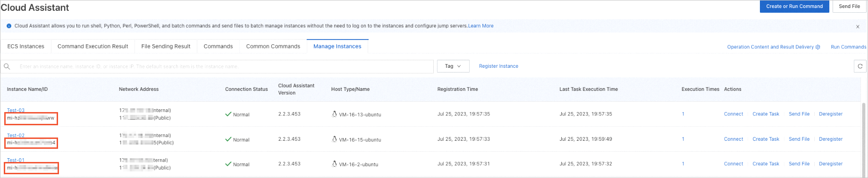Click Deregister for the Test-01 instance
868x178 pixels.
tap(831, 164)
